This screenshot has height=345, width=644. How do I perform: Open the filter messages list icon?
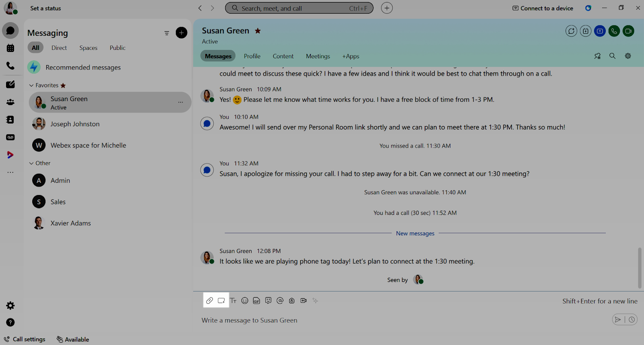[x=167, y=33]
